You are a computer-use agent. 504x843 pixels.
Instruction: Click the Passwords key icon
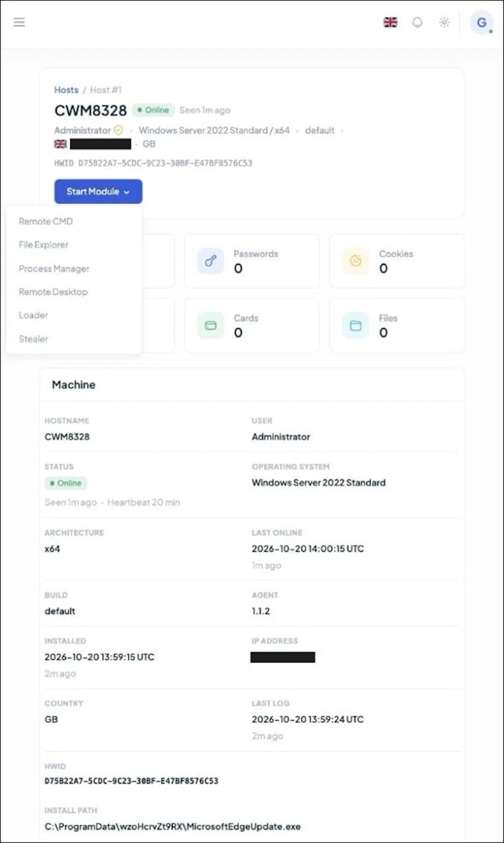coord(210,261)
